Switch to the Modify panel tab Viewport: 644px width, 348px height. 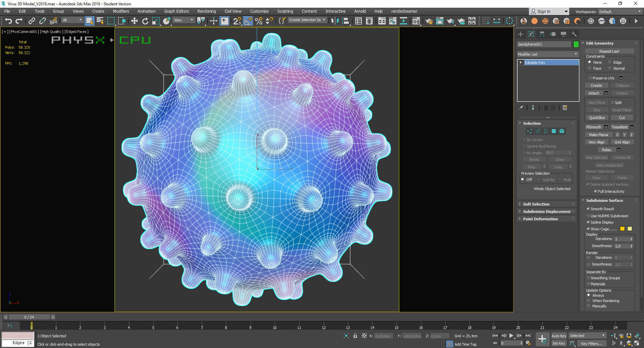click(x=531, y=34)
